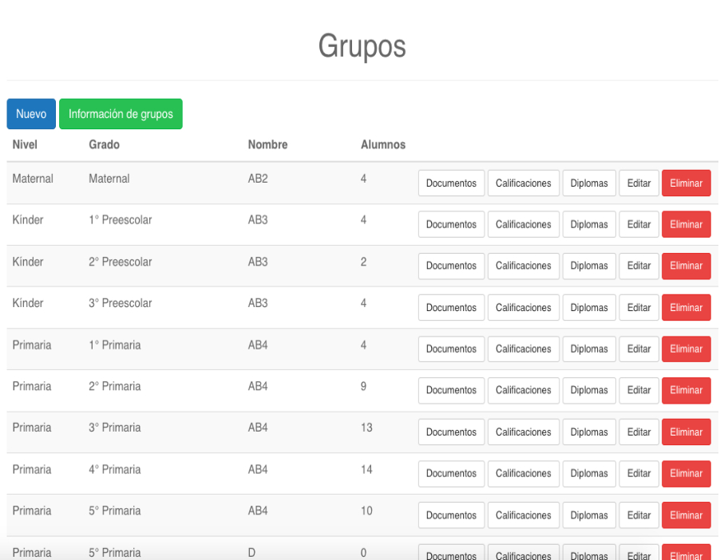Open Documentos for 3° Preescolar group
Viewport: 728px width, 560px height.
[451, 308]
